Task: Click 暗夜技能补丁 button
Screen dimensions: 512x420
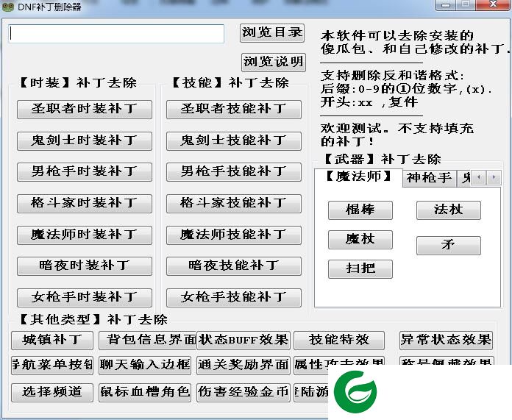Action: click(x=233, y=266)
